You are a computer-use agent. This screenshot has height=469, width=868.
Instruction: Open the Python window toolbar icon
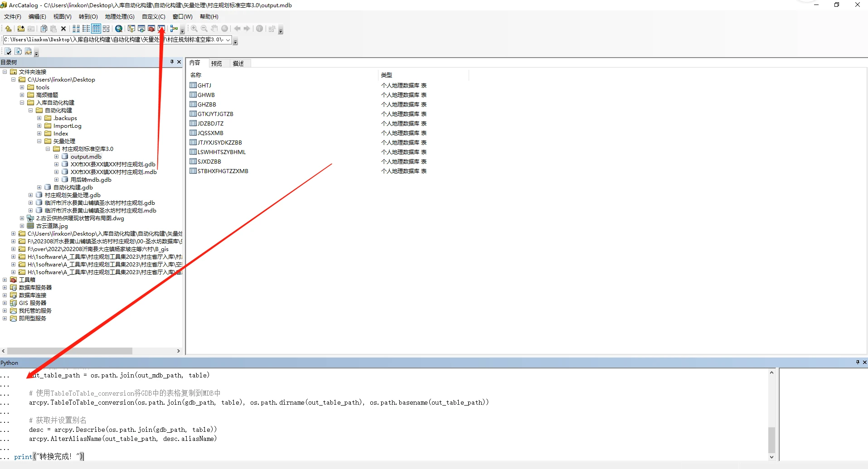click(x=161, y=29)
